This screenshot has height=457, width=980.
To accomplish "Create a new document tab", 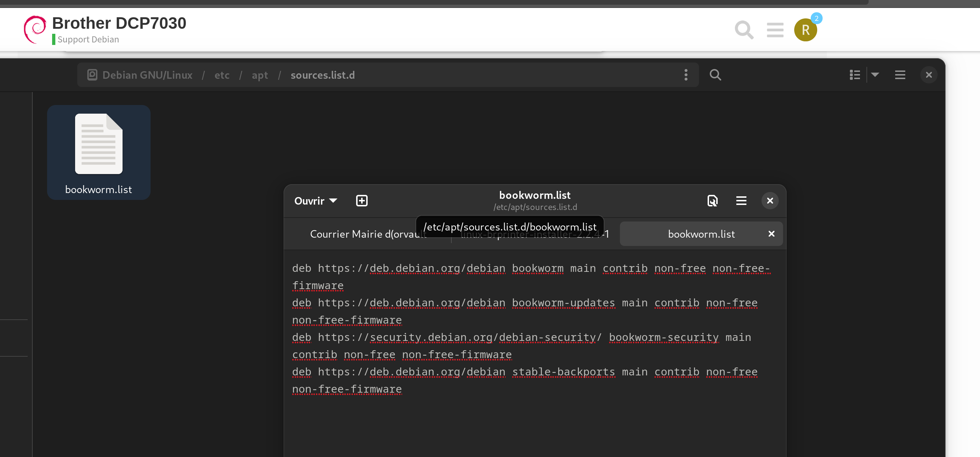I will click(362, 201).
